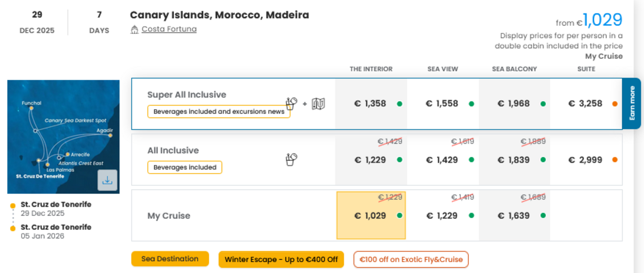Click green availability dot next to € 1,358
This screenshot has height=273, width=644.
pos(399,104)
